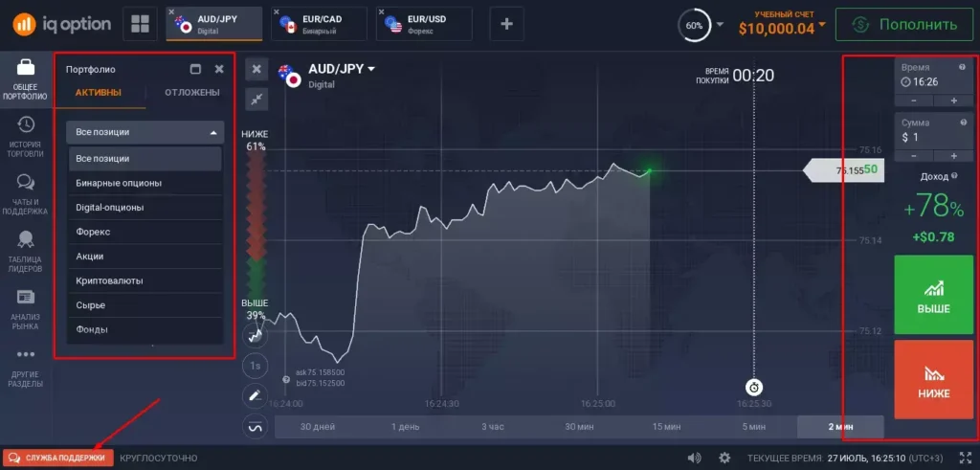Mute sound via speaker icon
The image size is (980, 470).
[x=694, y=459]
